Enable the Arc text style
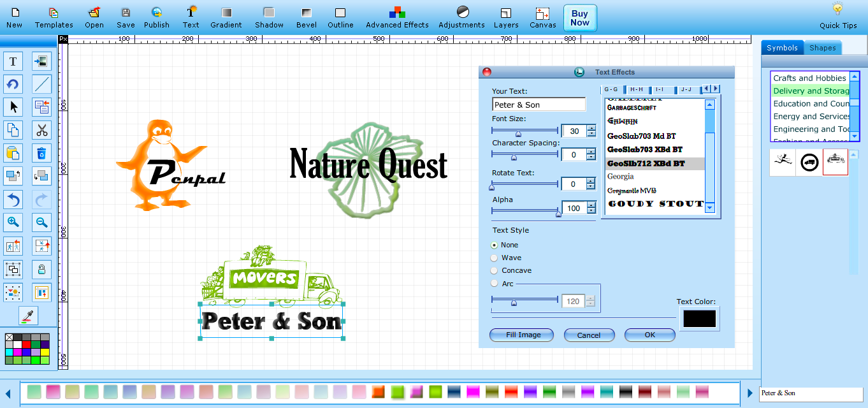868x408 pixels. coord(495,284)
